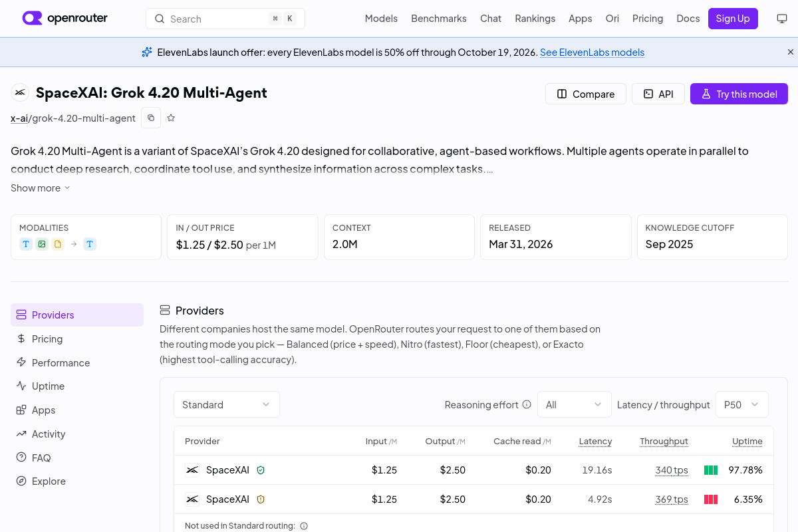Select FAQ in the sidebar
Viewport: 798px width, 532px height.
tap(77, 458)
